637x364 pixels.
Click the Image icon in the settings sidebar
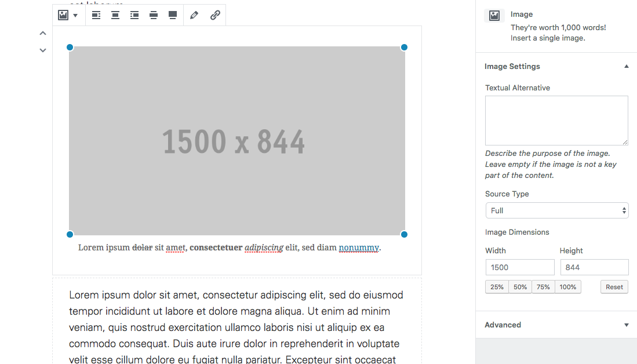494,15
